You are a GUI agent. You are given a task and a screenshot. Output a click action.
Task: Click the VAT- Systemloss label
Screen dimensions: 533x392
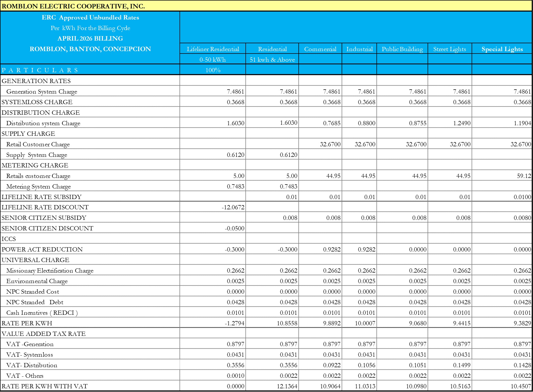coord(30,355)
